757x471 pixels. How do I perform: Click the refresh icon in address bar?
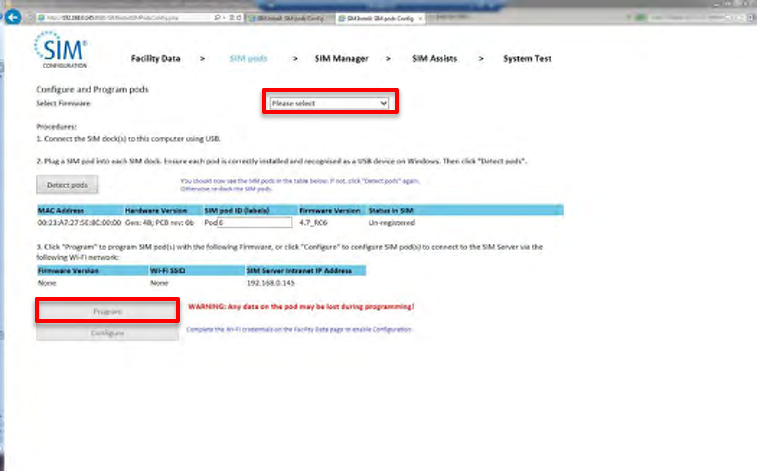pos(239,17)
